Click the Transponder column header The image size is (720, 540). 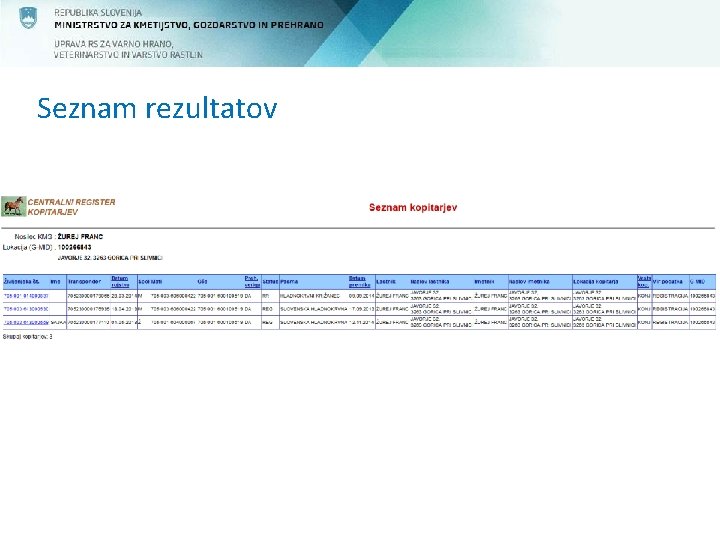pyautogui.click(x=84, y=281)
